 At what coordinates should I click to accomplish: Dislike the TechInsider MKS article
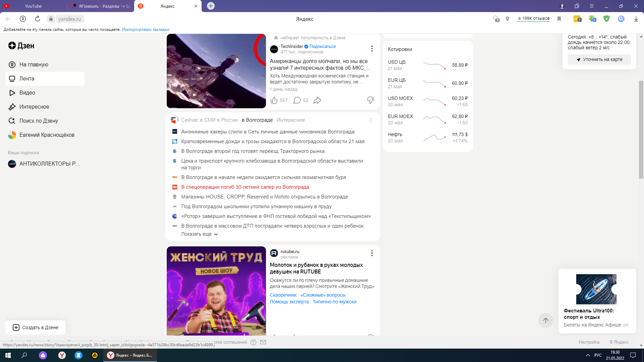pyautogui.click(x=371, y=100)
